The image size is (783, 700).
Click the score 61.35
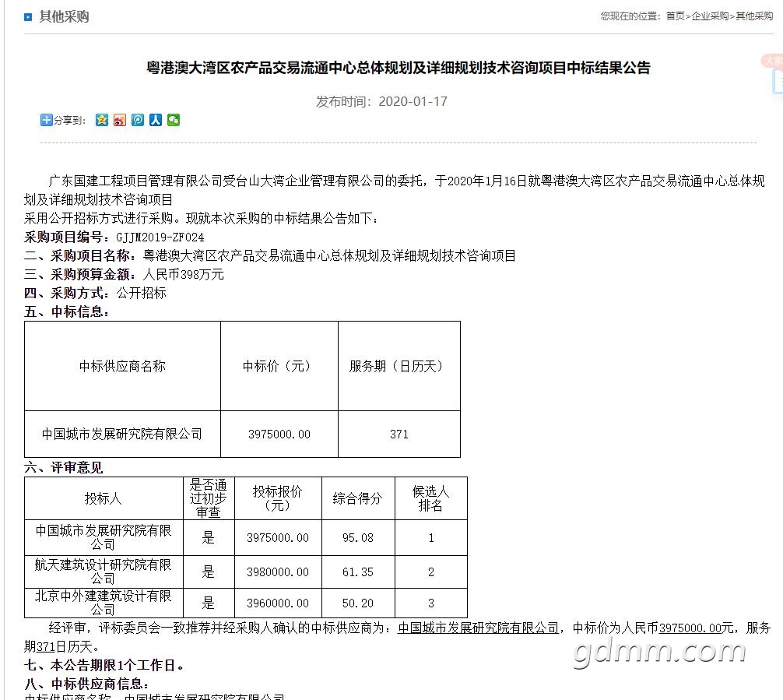tap(357, 572)
